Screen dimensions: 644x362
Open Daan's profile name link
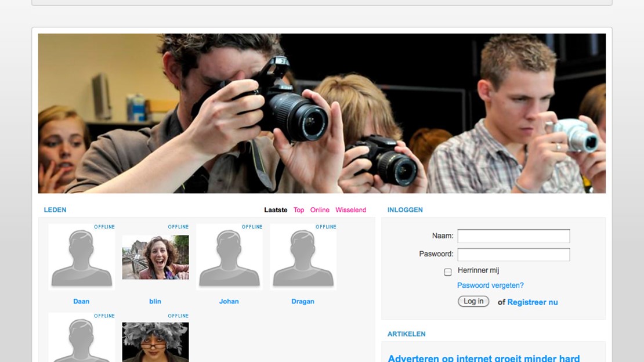[x=81, y=302]
